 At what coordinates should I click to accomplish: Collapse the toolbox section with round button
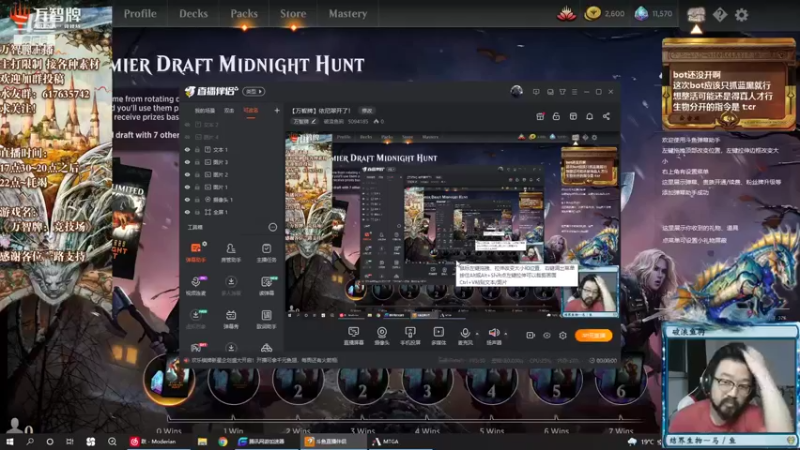pyautogui.click(x=272, y=227)
